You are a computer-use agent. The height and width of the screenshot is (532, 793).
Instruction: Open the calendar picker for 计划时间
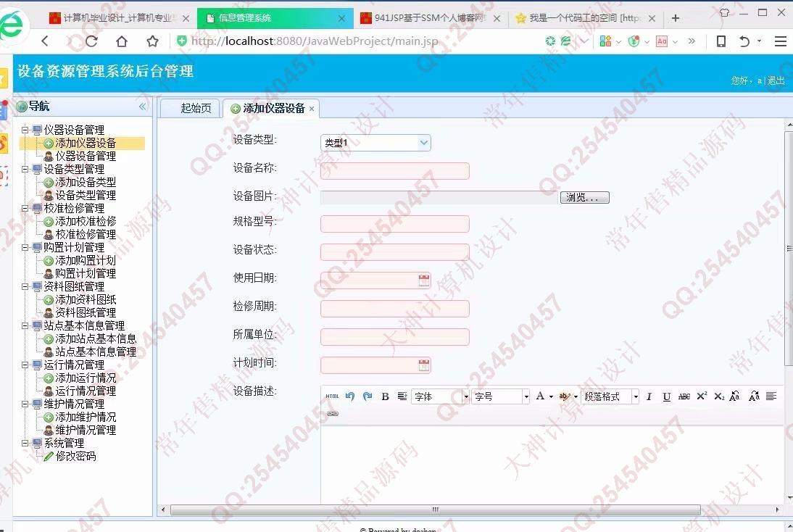click(x=424, y=365)
